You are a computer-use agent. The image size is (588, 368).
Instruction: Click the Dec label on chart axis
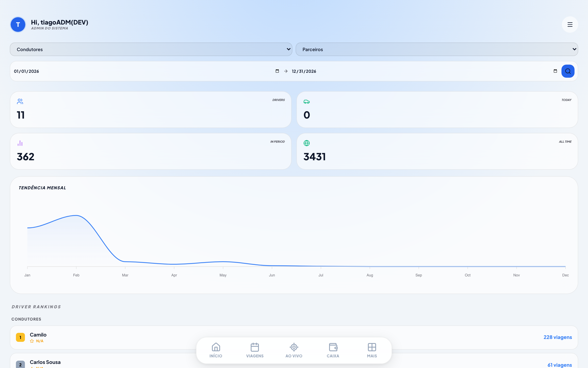565,275
